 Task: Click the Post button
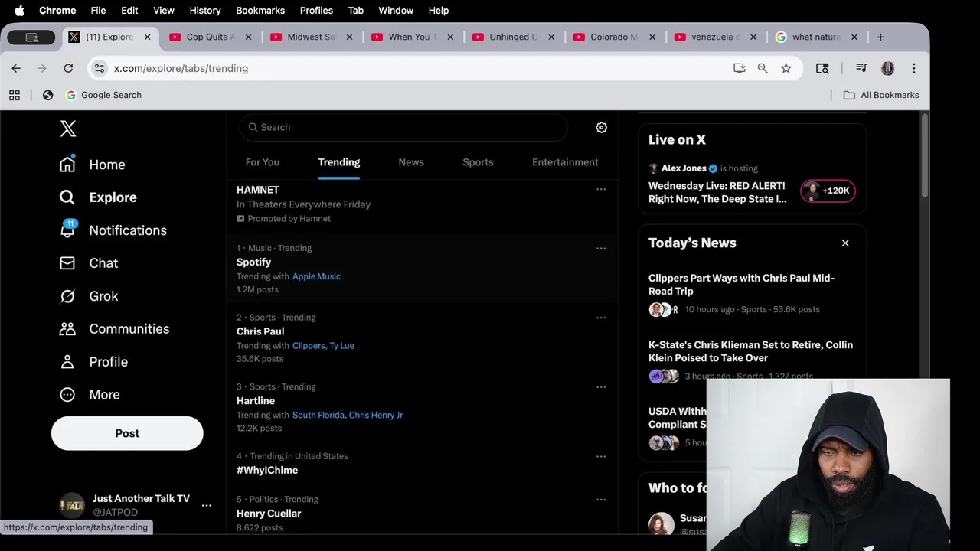tap(127, 433)
